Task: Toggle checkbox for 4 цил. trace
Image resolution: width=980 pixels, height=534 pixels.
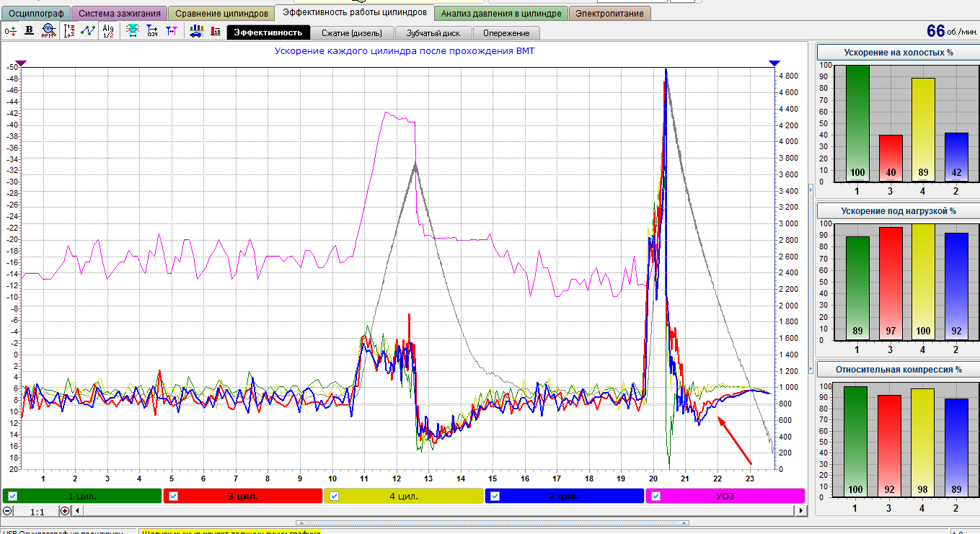Action: [334, 496]
